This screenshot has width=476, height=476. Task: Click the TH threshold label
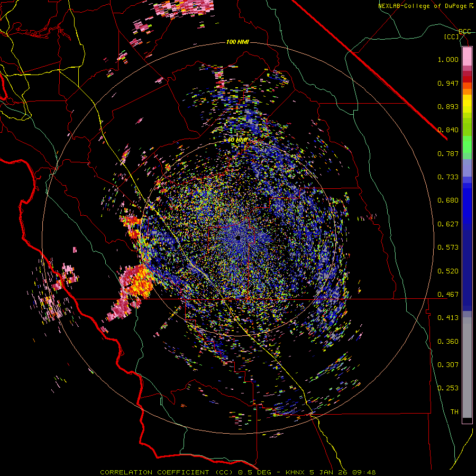[454, 412]
